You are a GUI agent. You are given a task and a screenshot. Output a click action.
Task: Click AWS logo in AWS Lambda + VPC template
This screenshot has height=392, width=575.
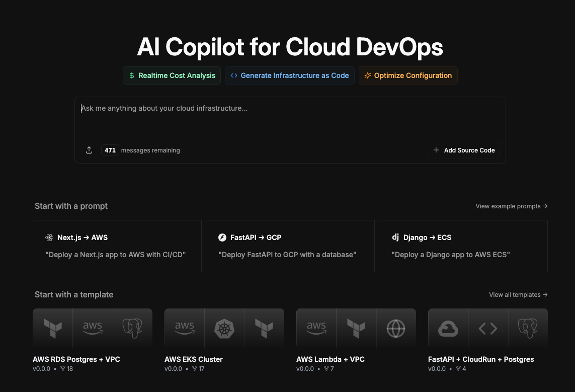click(x=316, y=328)
